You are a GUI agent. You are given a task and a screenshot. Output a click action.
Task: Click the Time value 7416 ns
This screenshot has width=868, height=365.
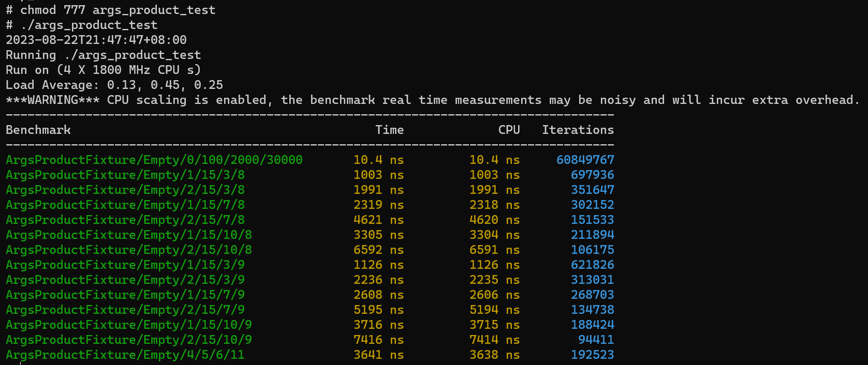click(x=379, y=340)
